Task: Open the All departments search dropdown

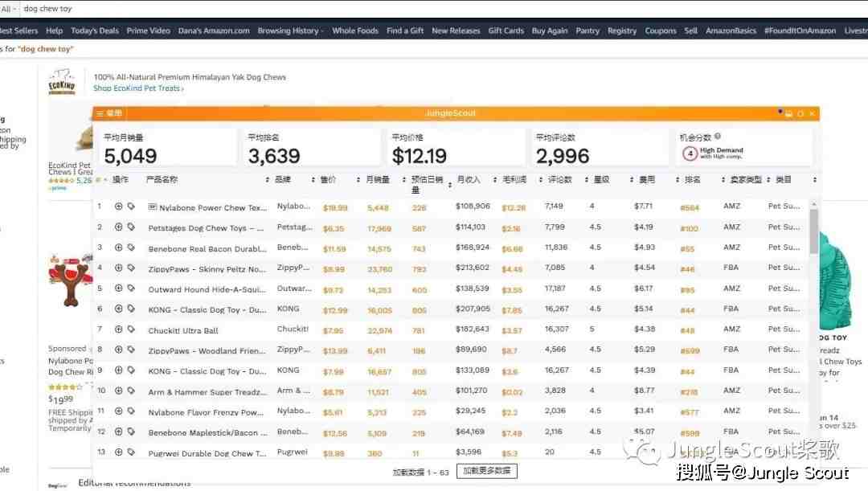Action: [x=8, y=9]
